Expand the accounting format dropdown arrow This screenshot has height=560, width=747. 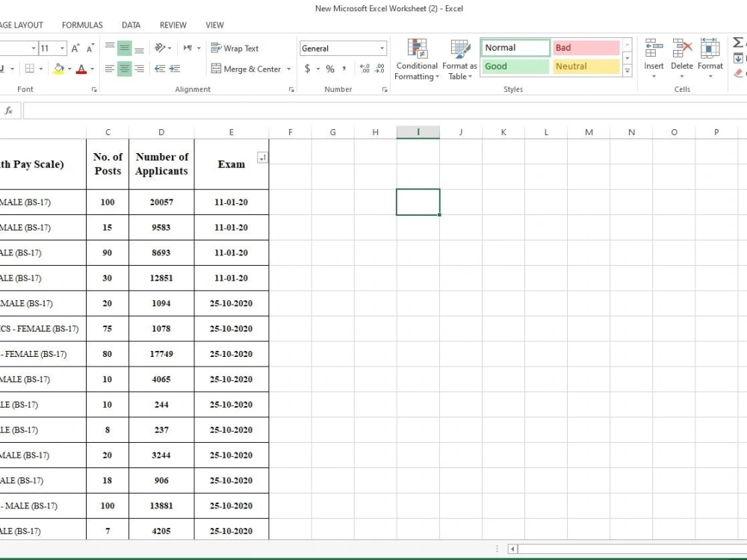click(x=317, y=69)
